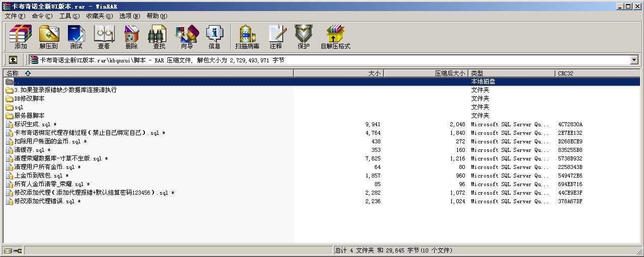Select the 服务器脚本 folder icon
Viewport: 644px width, 257px height.
coord(9,116)
